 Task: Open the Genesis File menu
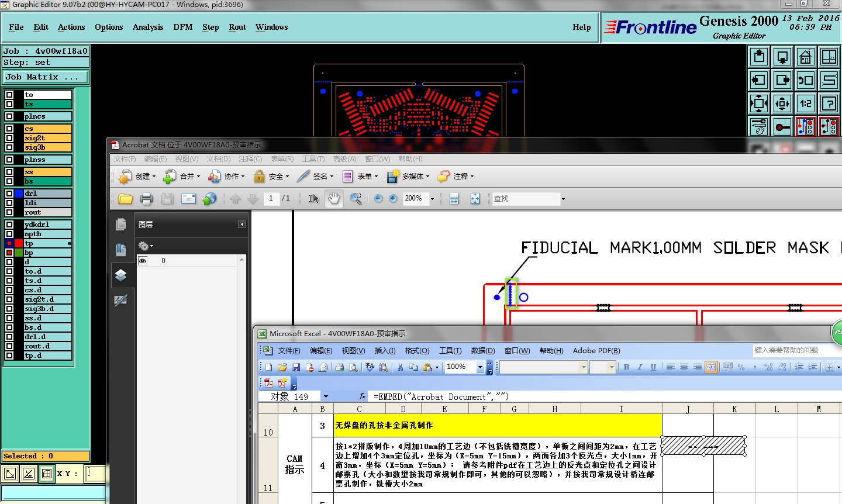coord(16,27)
